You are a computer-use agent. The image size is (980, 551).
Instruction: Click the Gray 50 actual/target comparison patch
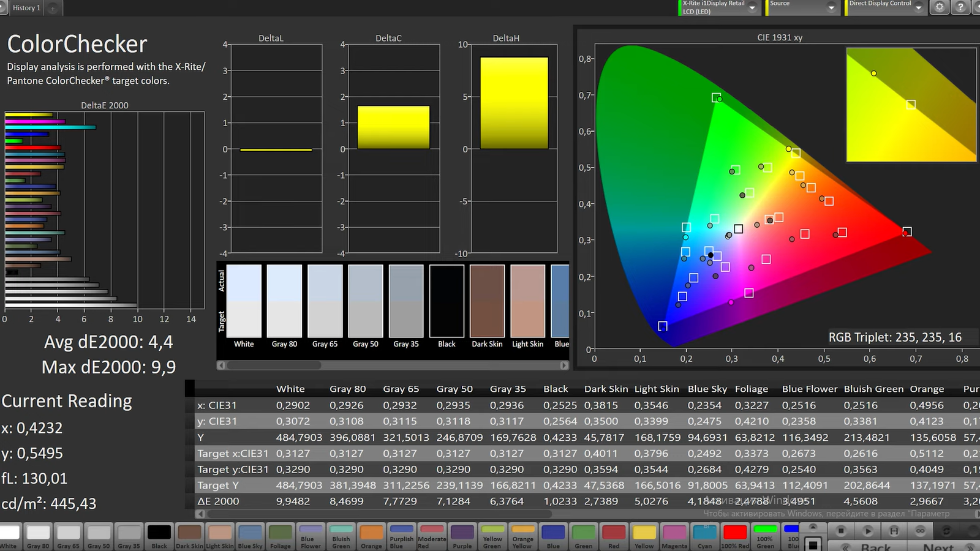click(x=366, y=301)
